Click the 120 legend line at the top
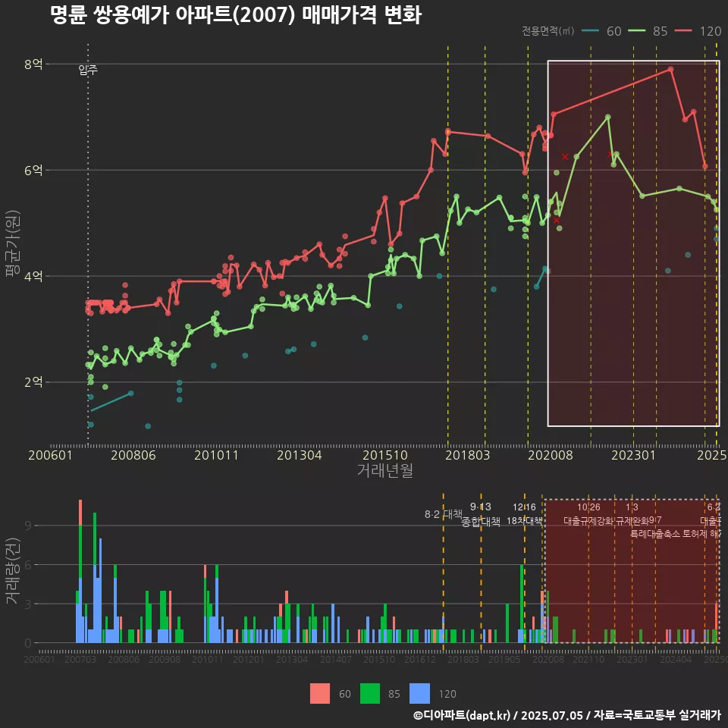 coord(683,31)
